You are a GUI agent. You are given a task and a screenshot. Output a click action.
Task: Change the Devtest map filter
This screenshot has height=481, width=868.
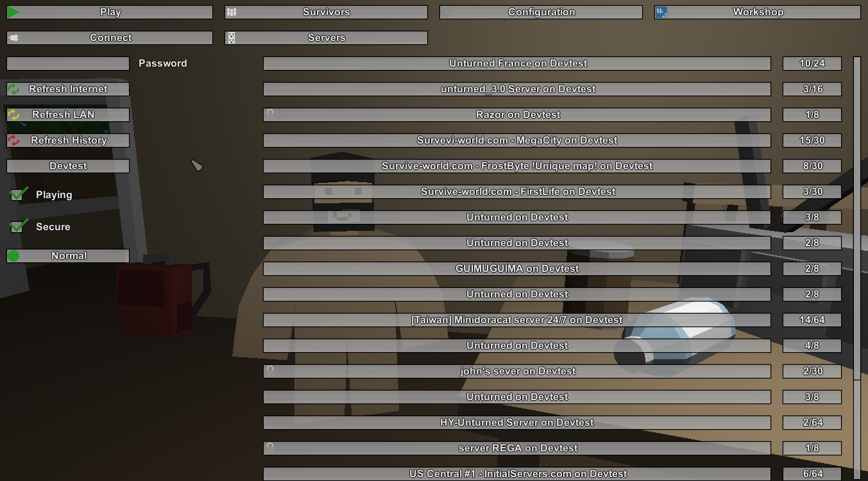click(x=68, y=166)
